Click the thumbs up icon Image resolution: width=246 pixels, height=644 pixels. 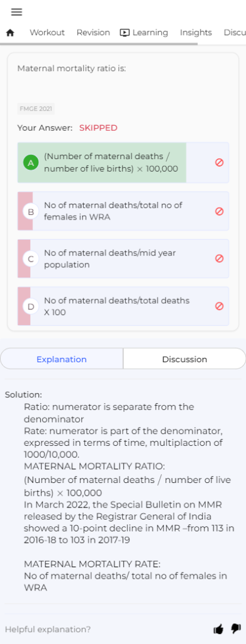coord(218,629)
